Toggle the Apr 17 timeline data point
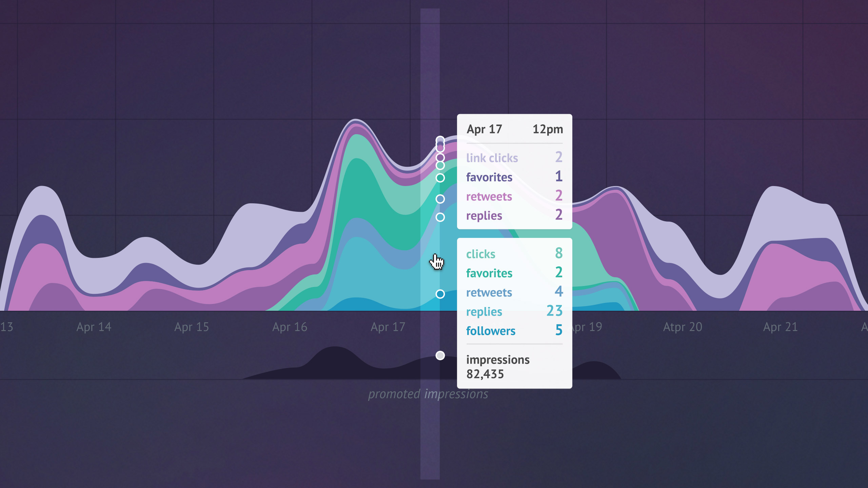This screenshot has width=868, height=488. point(440,356)
